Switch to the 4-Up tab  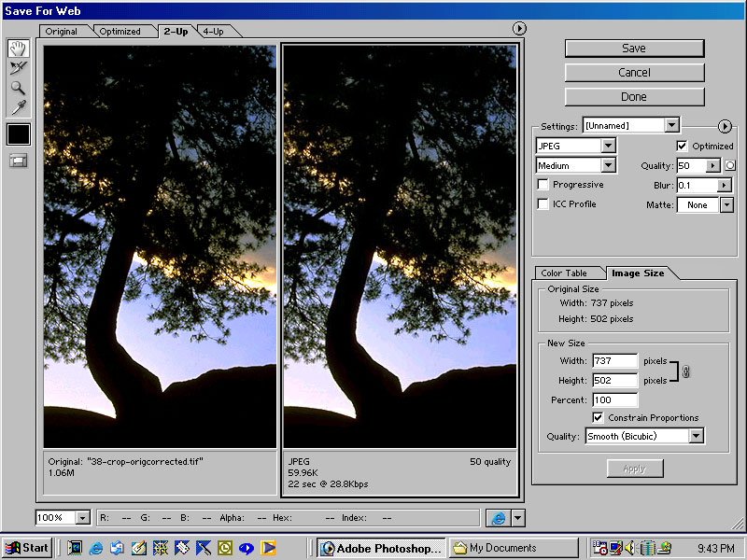(214, 32)
